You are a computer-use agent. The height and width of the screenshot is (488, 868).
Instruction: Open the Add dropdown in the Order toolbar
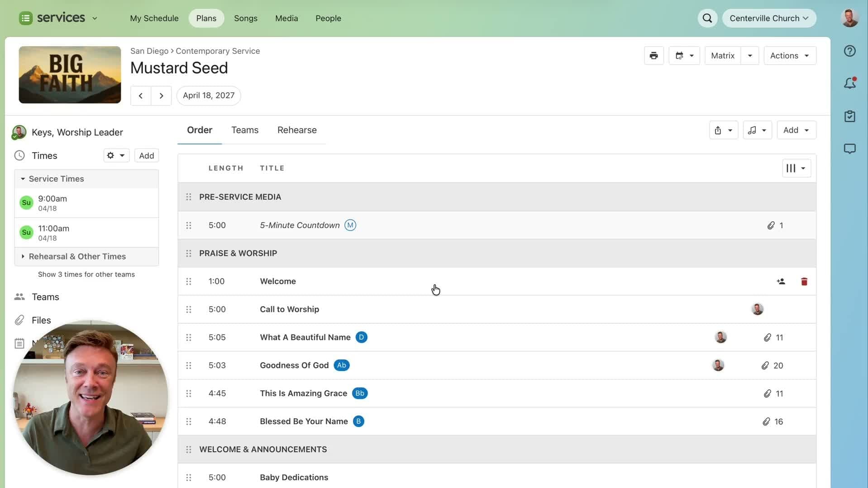796,130
